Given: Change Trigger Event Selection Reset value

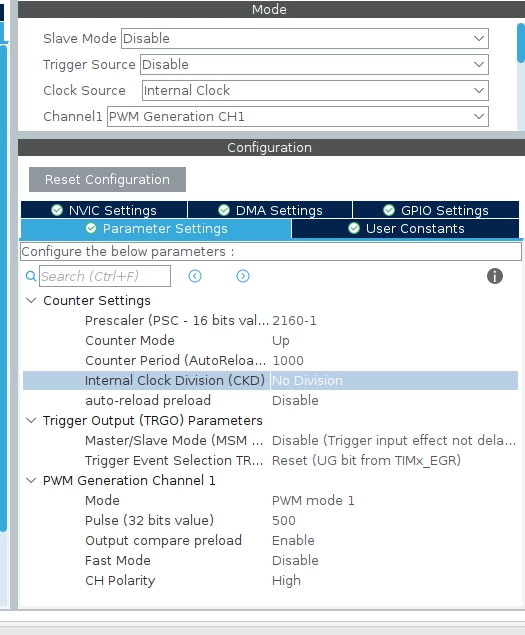Looking at the screenshot, I should pos(366,460).
